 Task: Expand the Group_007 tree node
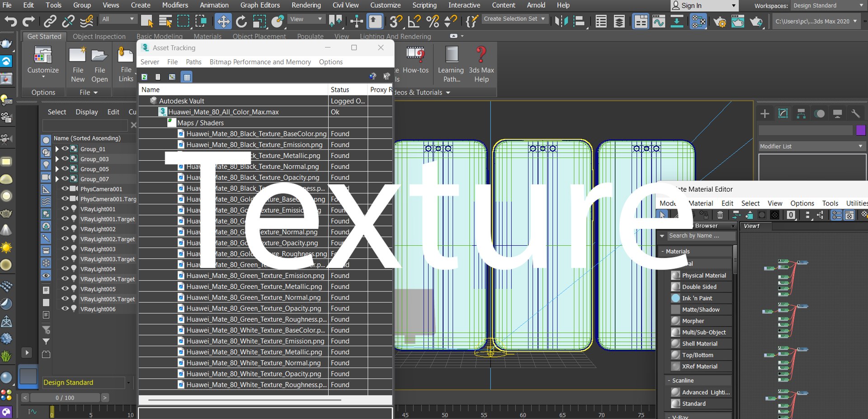[57, 179]
